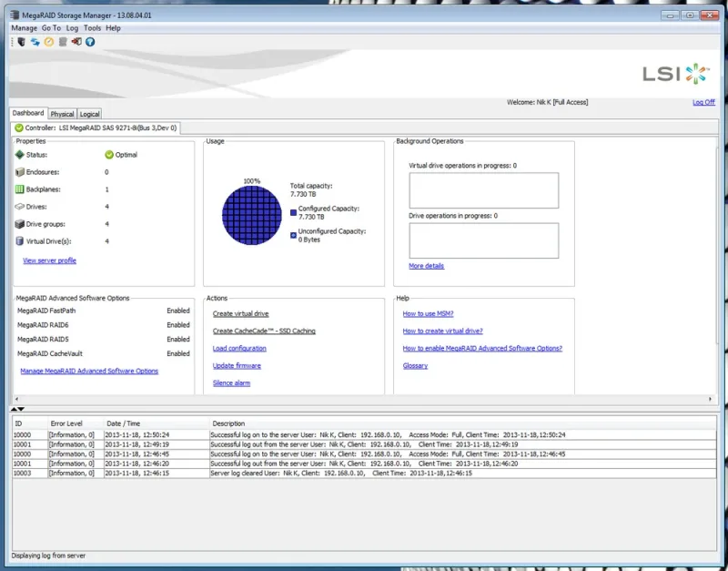
Task: Select log row dated 2013-11-18, 12:46:20
Action: (x=365, y=464)
